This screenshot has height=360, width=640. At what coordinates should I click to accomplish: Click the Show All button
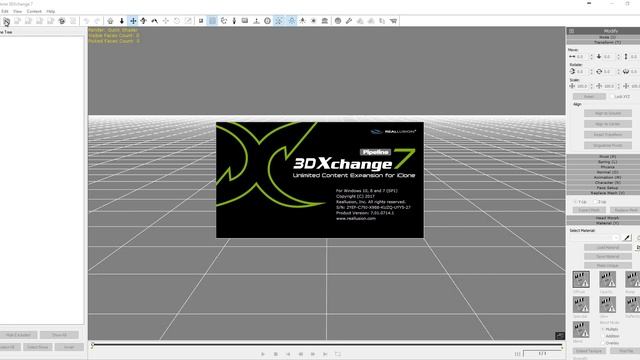pyautogui.click(x=59, y=335)
